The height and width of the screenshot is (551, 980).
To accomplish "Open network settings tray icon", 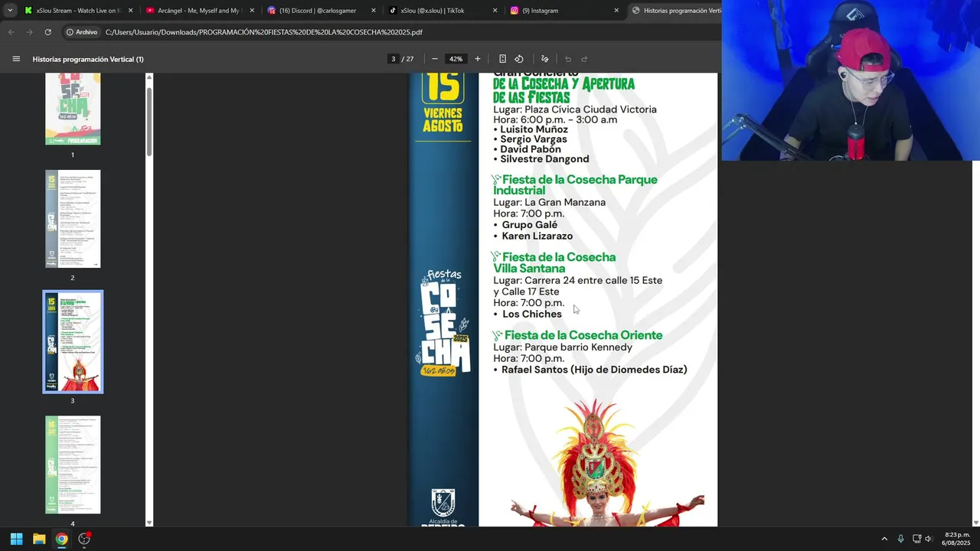I will coord(916,539).
